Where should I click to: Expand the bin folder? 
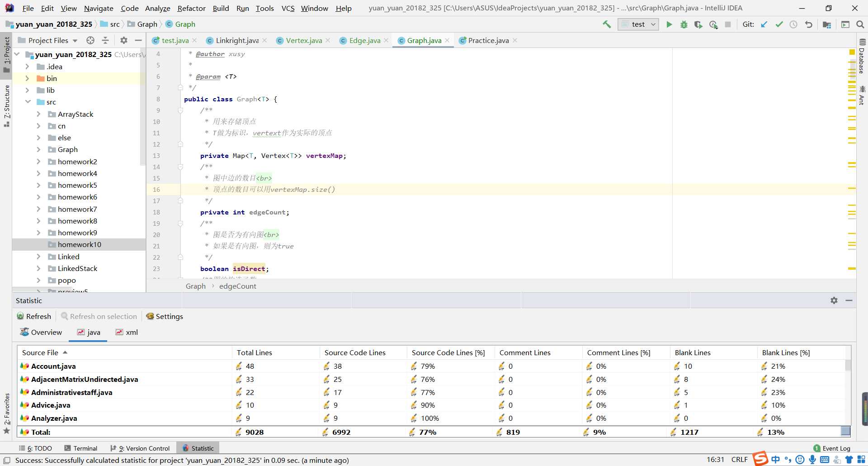[28, 78]
